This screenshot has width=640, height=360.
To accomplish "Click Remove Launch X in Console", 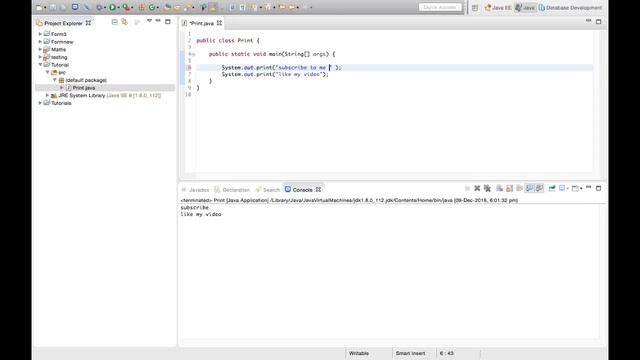I will (477, 188).
